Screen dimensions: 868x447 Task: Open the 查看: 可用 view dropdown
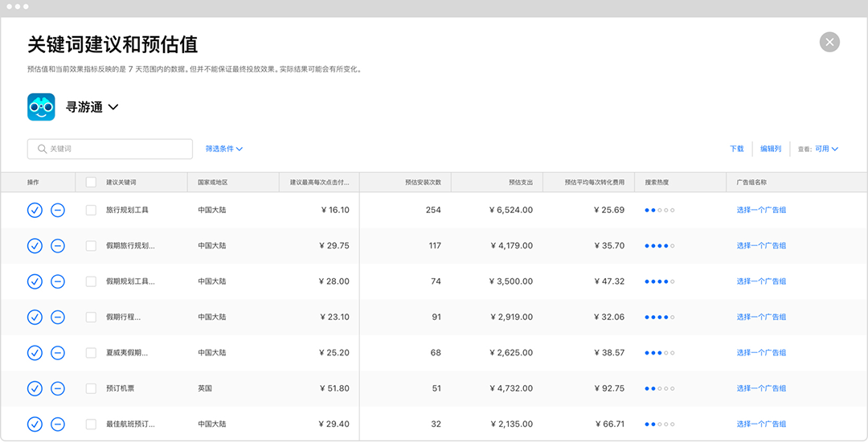pyautogui.click(x=817, y=149)
